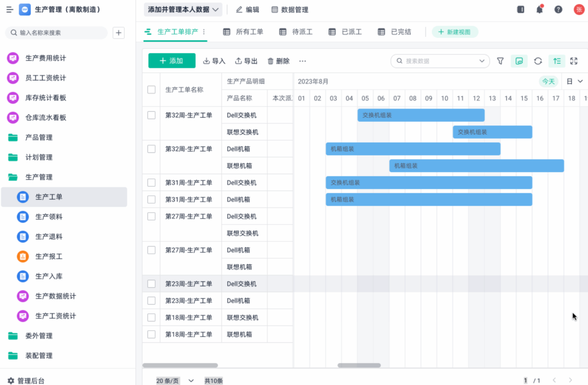Open the filter icon above the Gantt chart
The width and height of the screenshot is (588, 385).
pyautogui.click(x=500, y=61)
